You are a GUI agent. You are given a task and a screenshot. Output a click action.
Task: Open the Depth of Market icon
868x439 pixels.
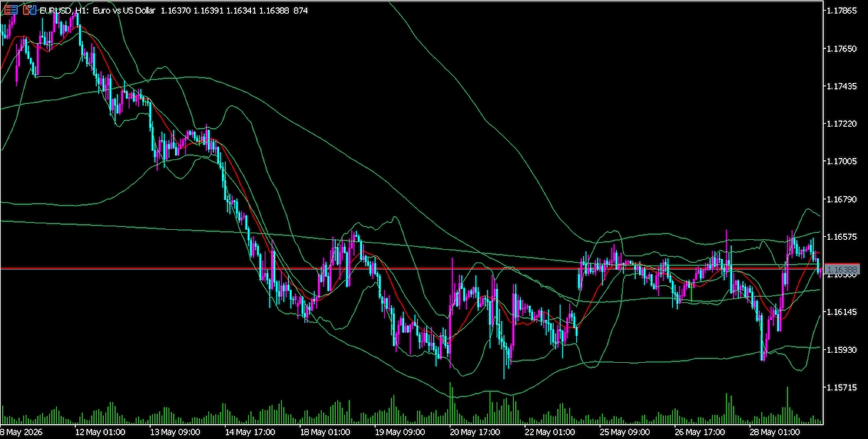click(30, 11)
